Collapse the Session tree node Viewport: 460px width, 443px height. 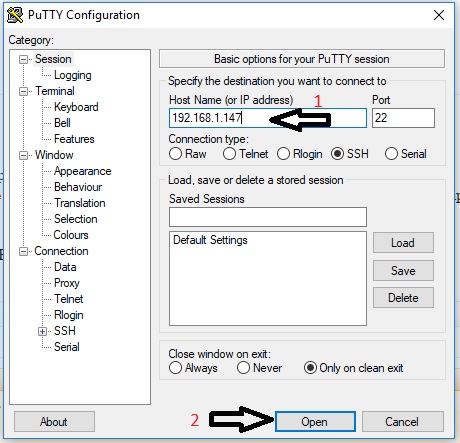pyautogui.click(x=23, y=60)
